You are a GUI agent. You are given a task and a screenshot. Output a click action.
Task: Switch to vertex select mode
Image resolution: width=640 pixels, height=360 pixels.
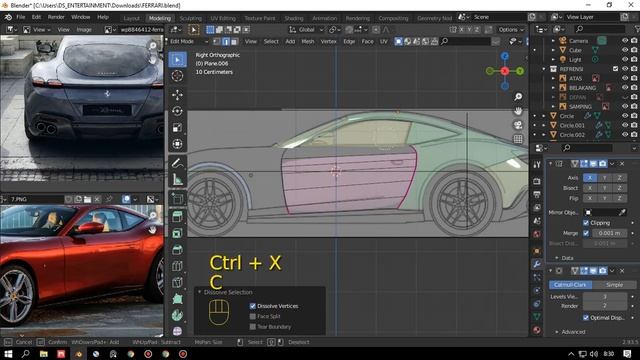pyautogui.click(x=217, y=42)
